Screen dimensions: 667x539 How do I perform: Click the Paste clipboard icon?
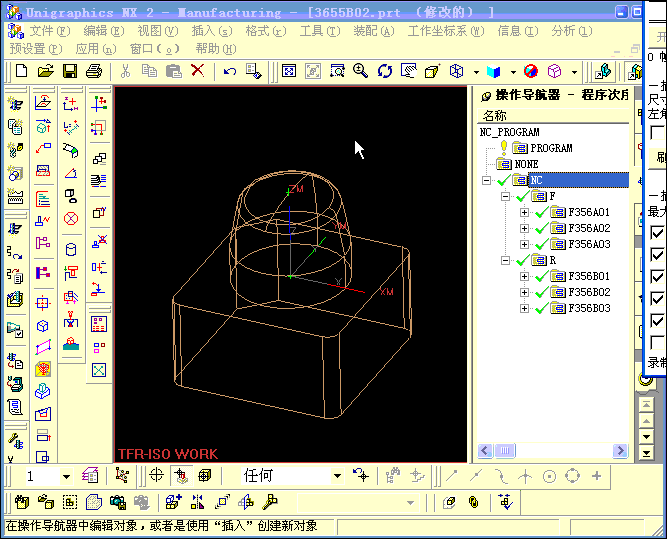point(174,71)
